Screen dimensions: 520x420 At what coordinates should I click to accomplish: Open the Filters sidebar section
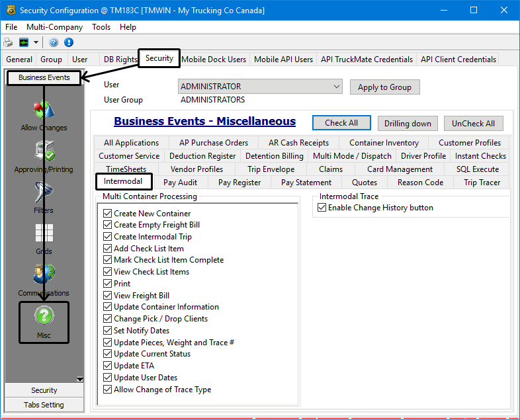tap(44, 193)
